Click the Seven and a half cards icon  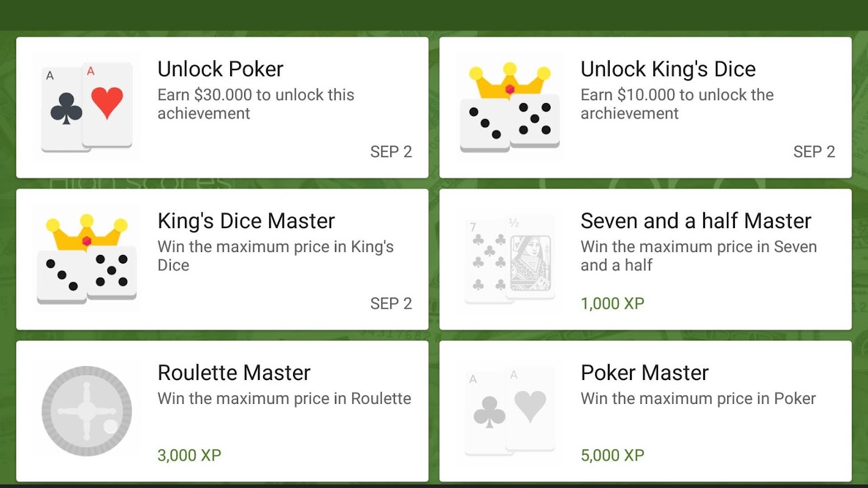pyautogui.click(x=510, y=259)
